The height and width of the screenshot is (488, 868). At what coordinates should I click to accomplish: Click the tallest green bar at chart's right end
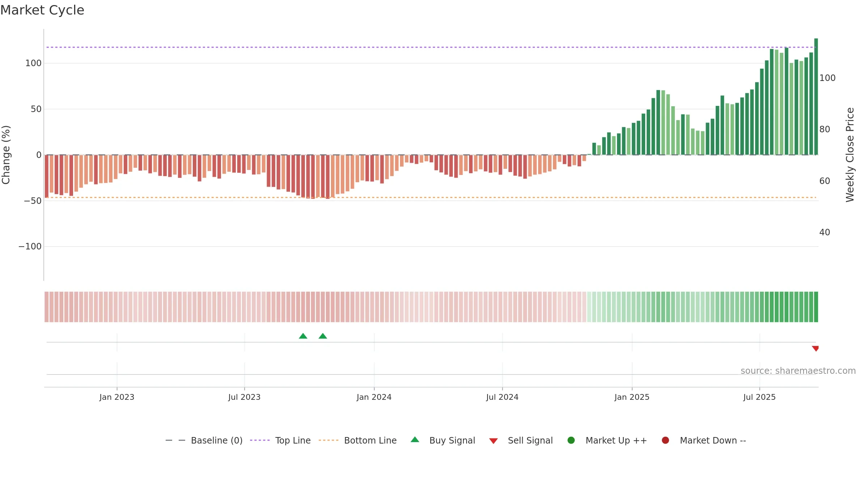pyautogui.click(x=816, y=97)
